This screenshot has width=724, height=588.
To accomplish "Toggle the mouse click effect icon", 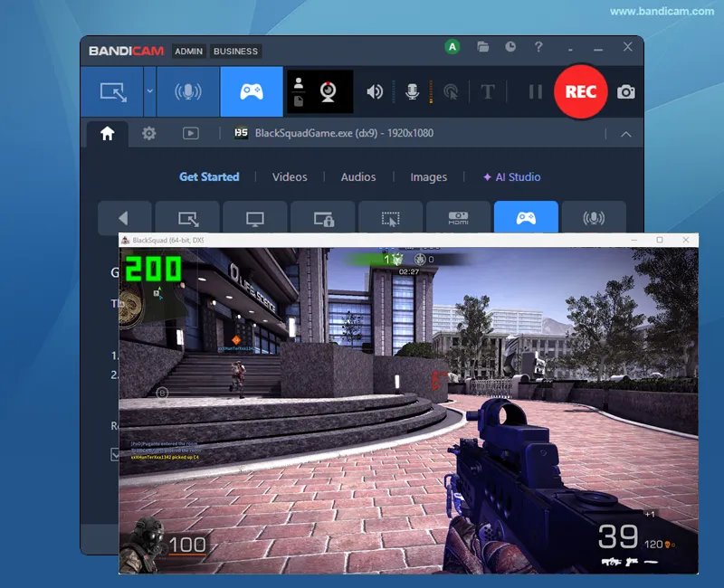I will 451,92.
